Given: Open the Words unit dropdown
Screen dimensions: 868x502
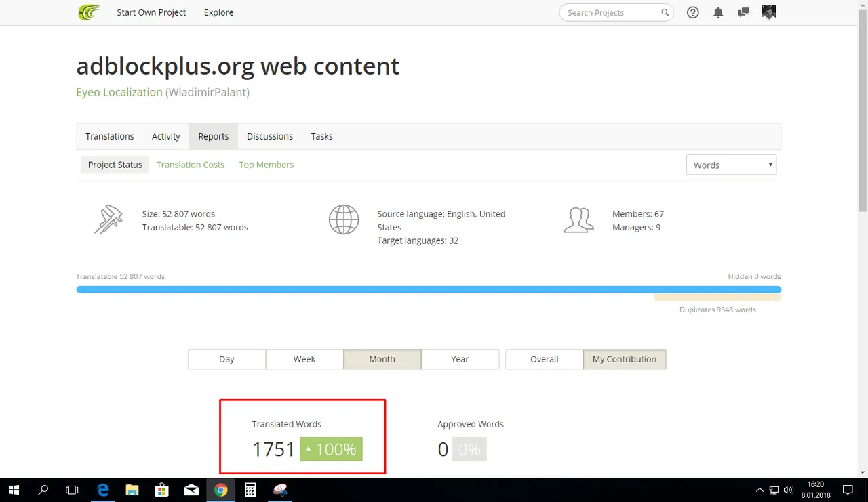Looking at the screenshot, I should tap(731, 165).
